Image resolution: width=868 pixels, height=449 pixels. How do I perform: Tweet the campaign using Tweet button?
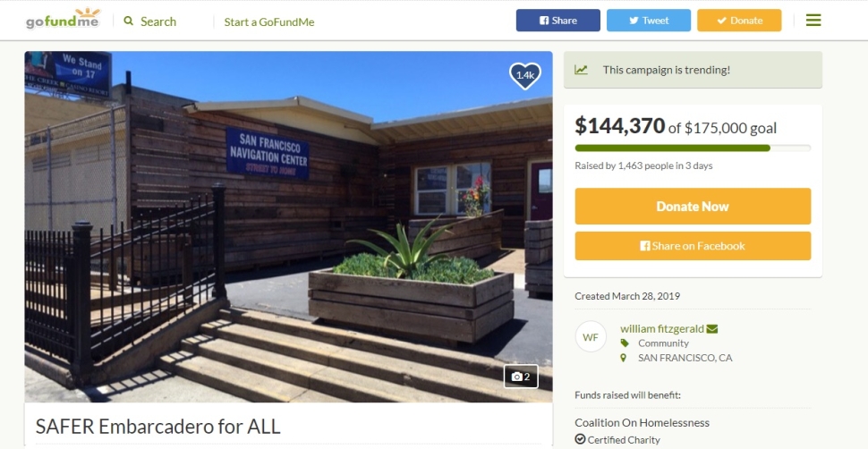coord(649,21)
